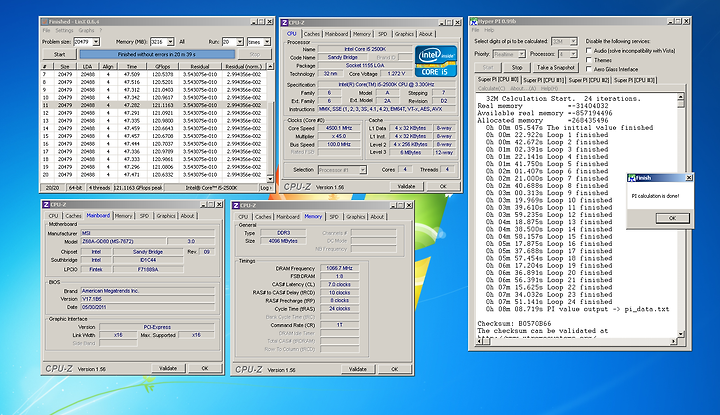Open About tab in CPU-Z Memory window
Image resolution: width=720 pixels, height=415 pixels.
(x=377, y=217)
